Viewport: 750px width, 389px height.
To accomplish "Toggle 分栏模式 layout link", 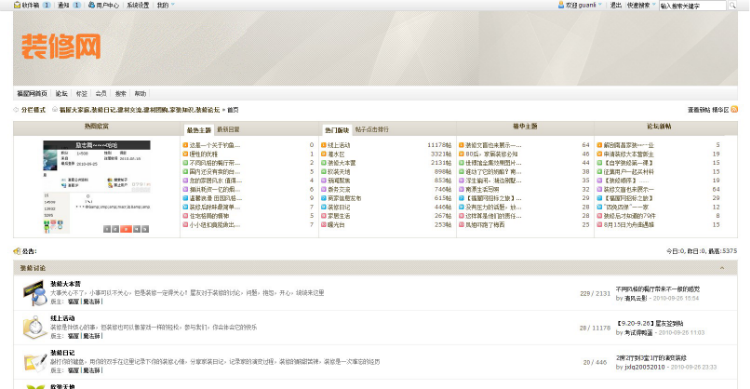I will coord(33,110).
